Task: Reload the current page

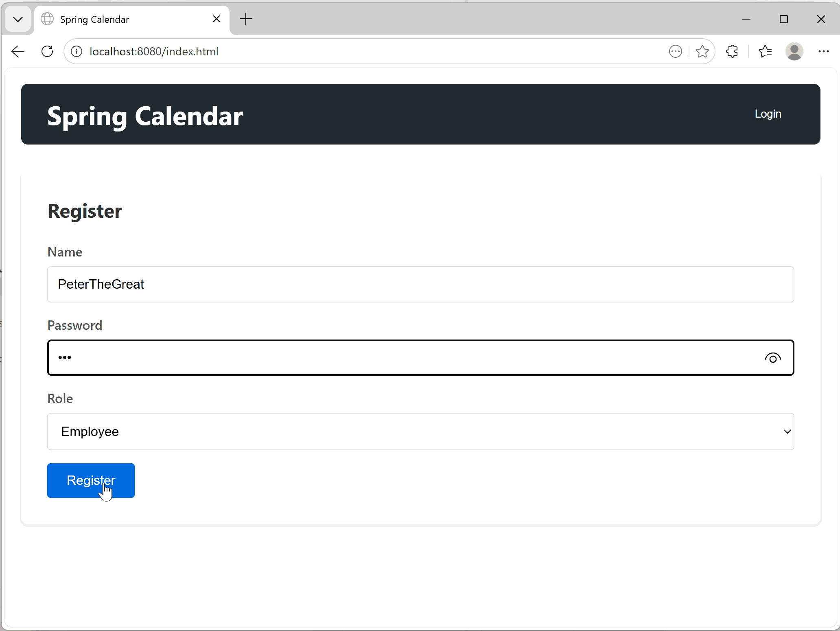Action: [47, 51]
